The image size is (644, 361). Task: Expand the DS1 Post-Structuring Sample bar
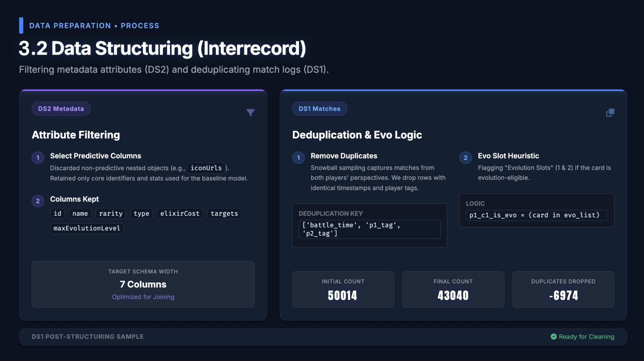pos(88,337)
